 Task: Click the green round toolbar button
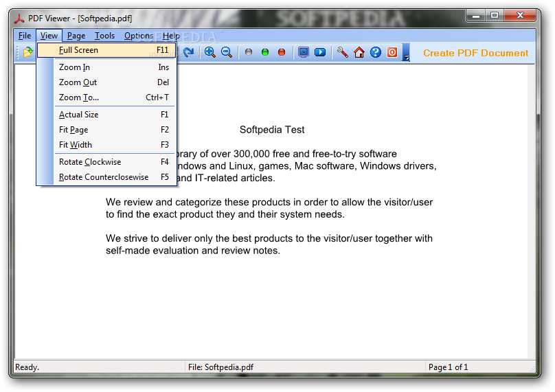(264, 52)
